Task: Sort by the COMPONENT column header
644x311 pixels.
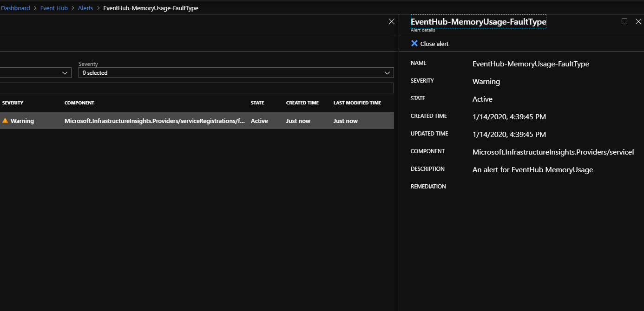Action: [x=79, y=103]
